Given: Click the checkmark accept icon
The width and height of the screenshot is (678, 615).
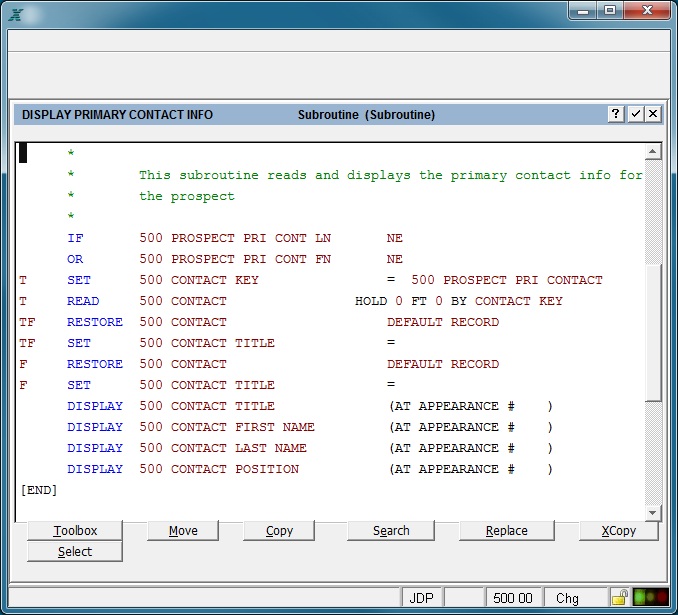Looking at the screenshot, I should point(635,114).
